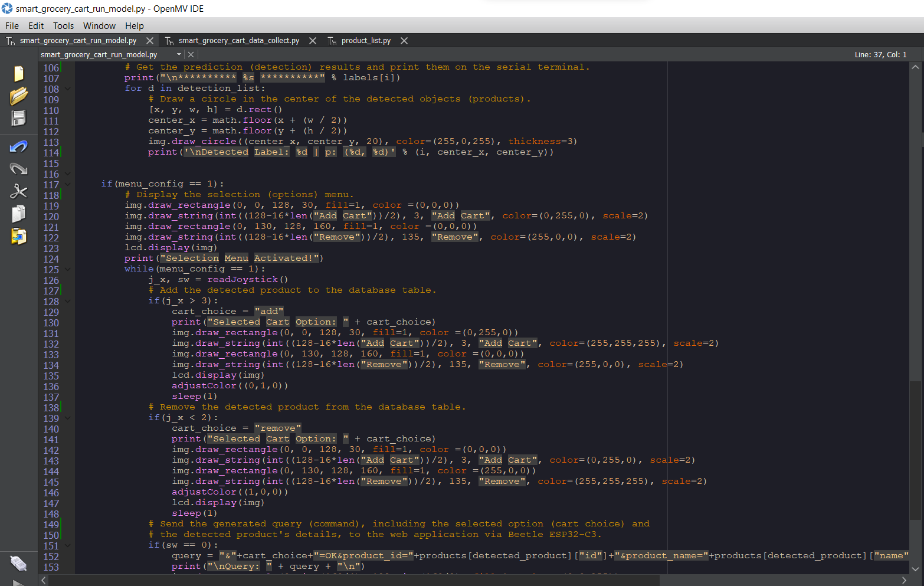Viewport: 924px width, 586px height.
Task: Cut the selection with the scissors icon
Action: [x=18, y=191]
